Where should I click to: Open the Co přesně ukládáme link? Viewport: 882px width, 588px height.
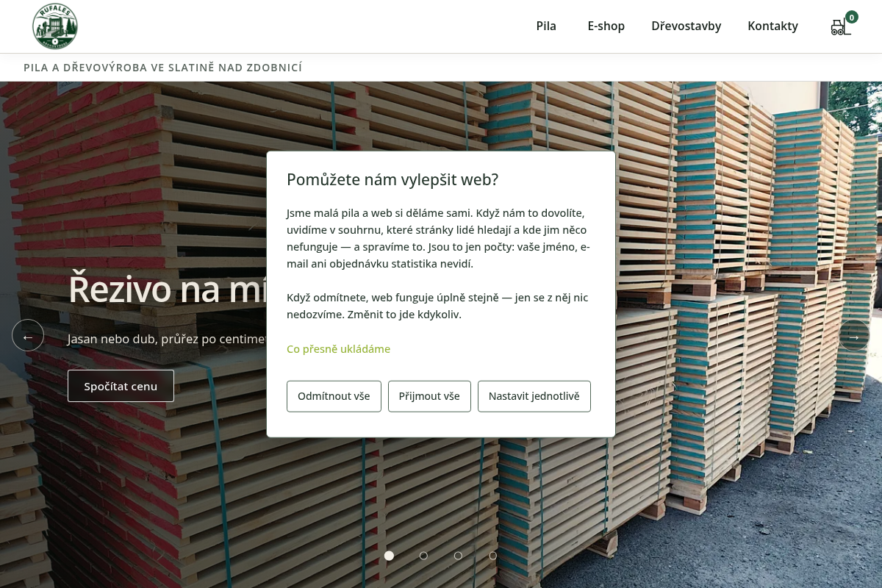pos(338,349)
